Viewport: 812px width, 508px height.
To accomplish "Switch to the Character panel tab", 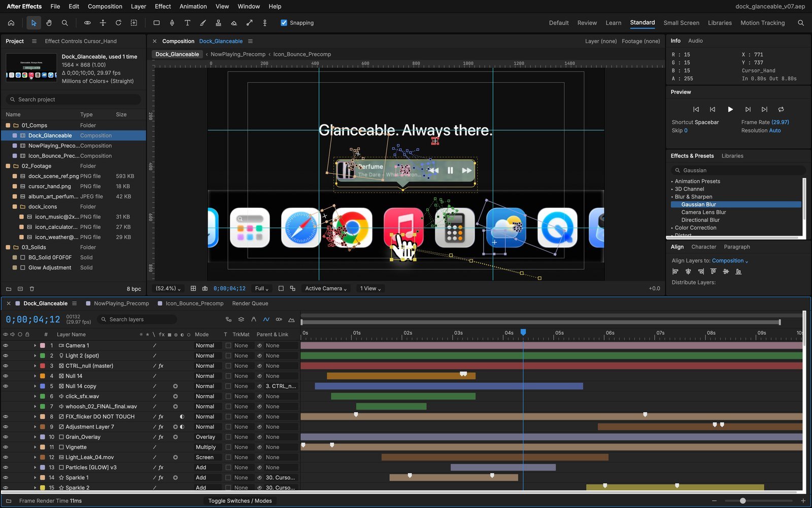I will (x=704, y=247).
